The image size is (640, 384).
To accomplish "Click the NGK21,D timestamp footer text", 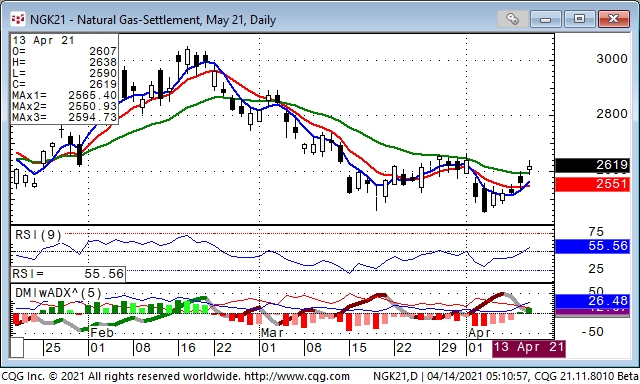I will click(506, 376).
